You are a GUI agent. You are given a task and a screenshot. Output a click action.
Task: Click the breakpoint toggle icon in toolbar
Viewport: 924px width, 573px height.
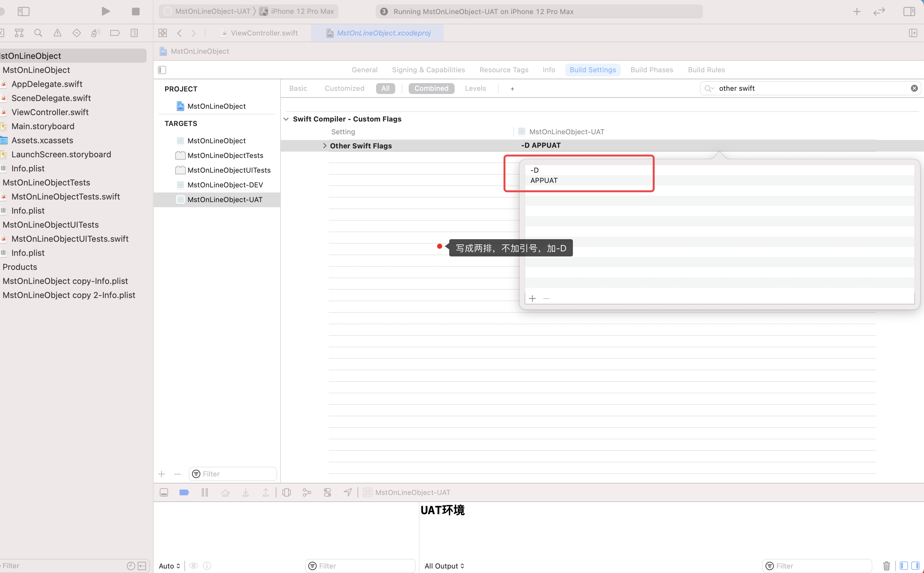pyautogui.click(x=184, y=492)
